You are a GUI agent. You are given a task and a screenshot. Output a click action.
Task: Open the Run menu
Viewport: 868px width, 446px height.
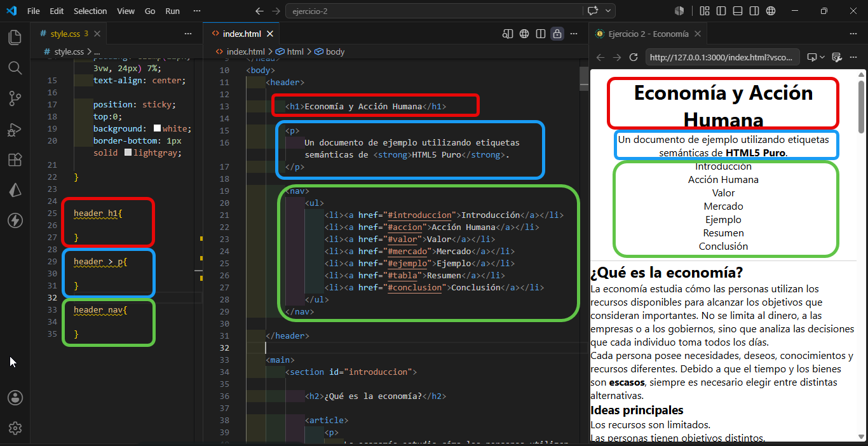click(172, 11)
